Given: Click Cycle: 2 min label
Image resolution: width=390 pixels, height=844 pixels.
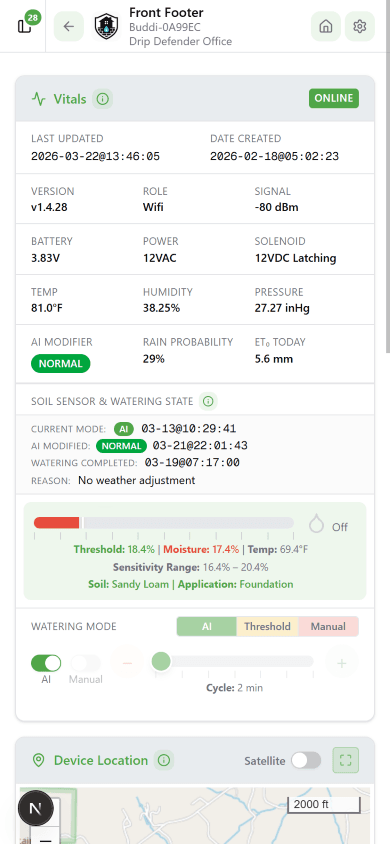Looking at the screenshot, I should pyautogui.click(x=235, y=688).
